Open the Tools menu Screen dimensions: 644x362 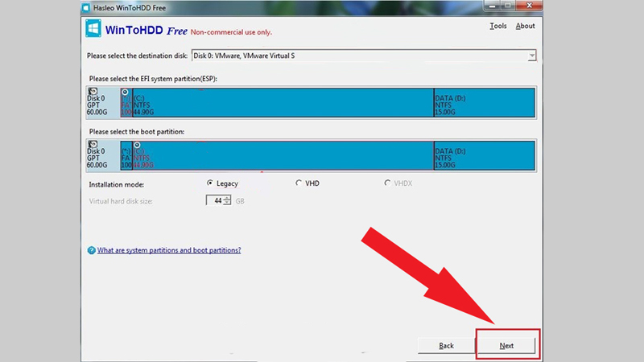pos(497,26)
